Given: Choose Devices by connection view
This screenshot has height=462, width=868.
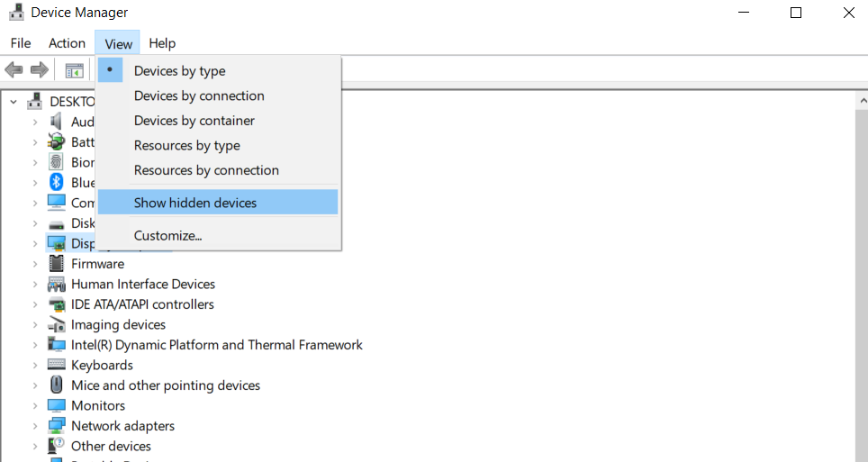Looking at the screenshot, I should tap(199, 95).
